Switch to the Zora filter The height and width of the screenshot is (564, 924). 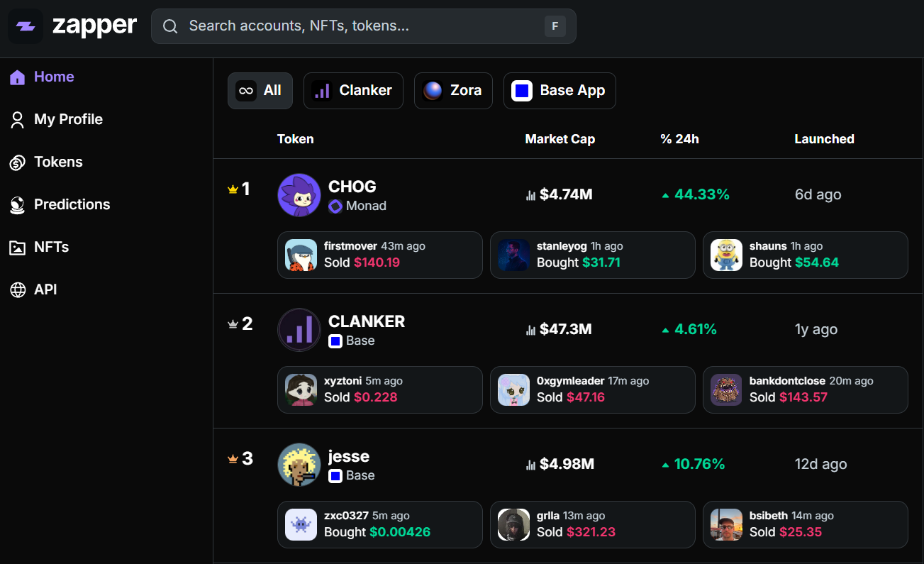pyautogui.click(x=453, y=91)
